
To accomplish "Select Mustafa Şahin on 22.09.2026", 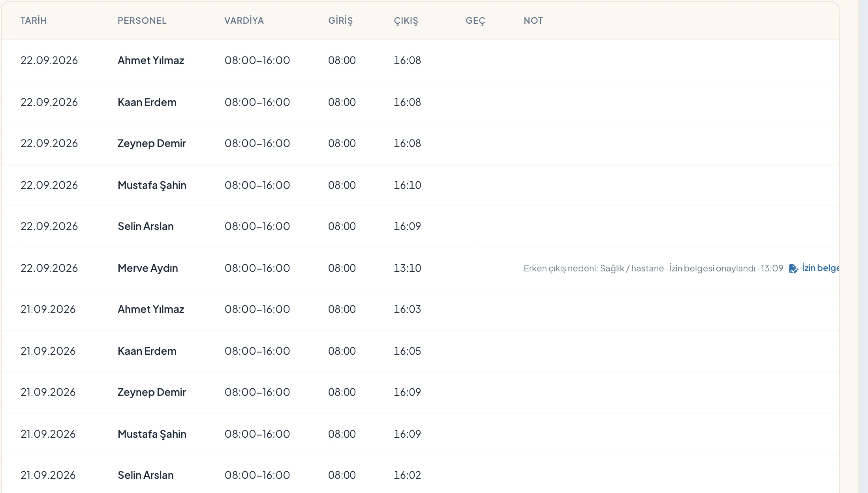I will tap(152, 185).
